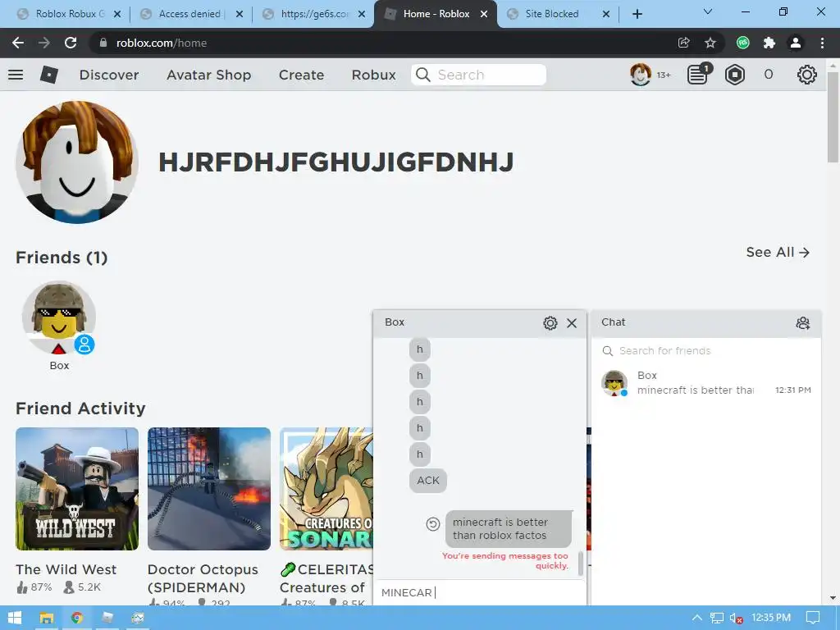Click the Roblox search input field
This screenshot has width=840, height=630.
(478, 75)
